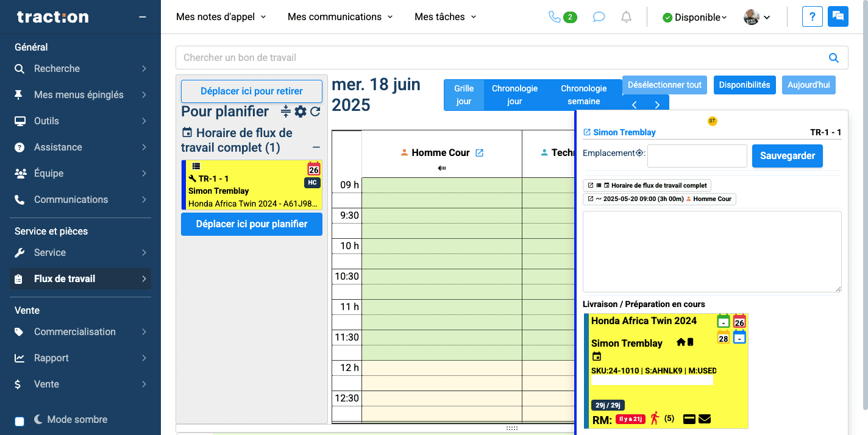Click the red walking person icon
This screenshot has height=435, width=868.
(655, 419)
